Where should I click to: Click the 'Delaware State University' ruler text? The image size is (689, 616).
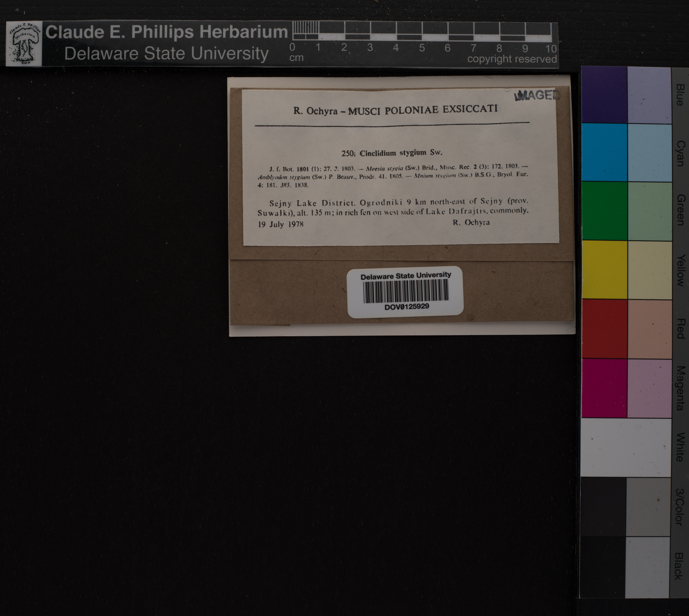click(x=166, y=54)
